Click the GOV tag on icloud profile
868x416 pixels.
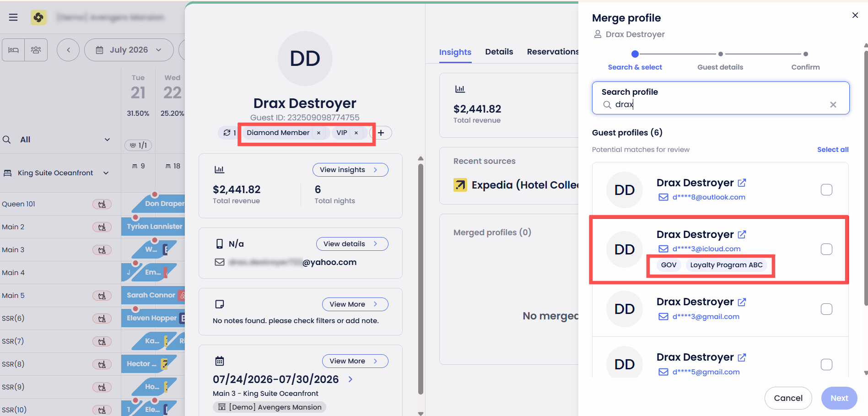pos(669,265)
